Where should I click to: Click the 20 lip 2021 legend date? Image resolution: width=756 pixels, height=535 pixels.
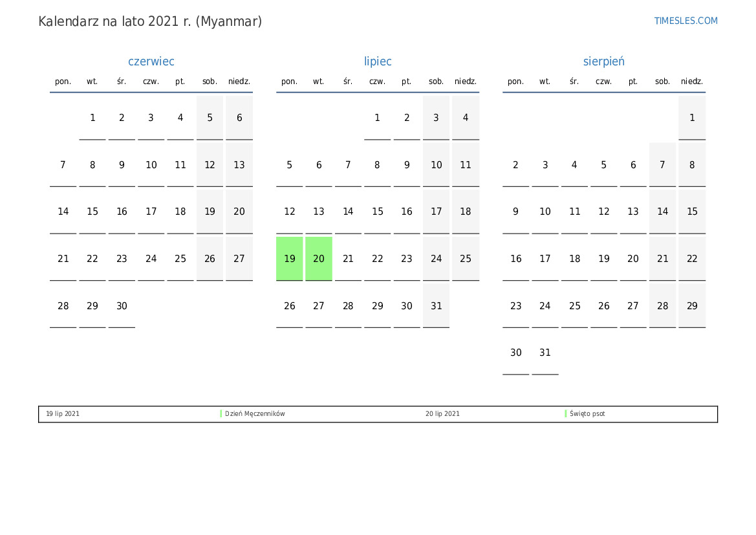coord(442,414)
